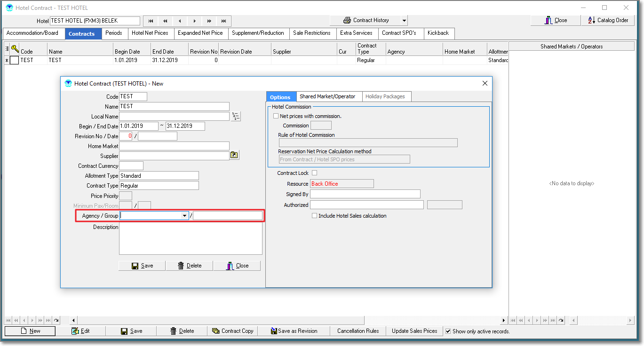This screenshot has width=644, height=346.
Task: Switch to Periods tab
Action: click(114, 33)
